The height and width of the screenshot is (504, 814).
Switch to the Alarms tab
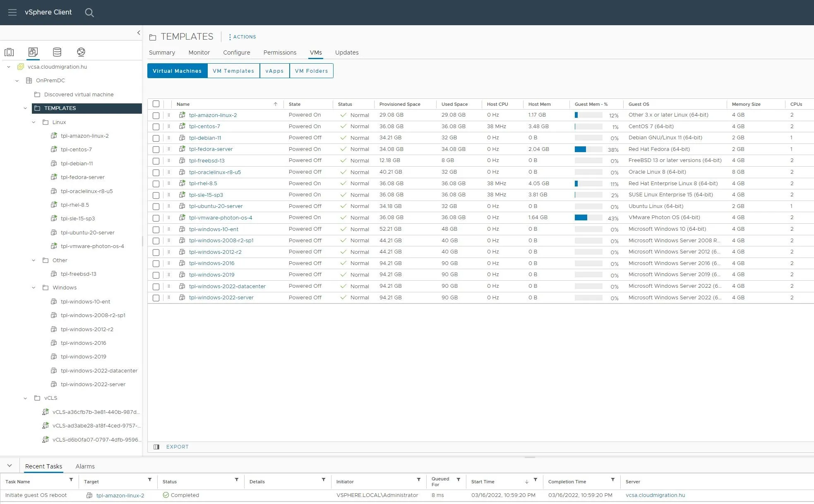click(x=85, y=466)
